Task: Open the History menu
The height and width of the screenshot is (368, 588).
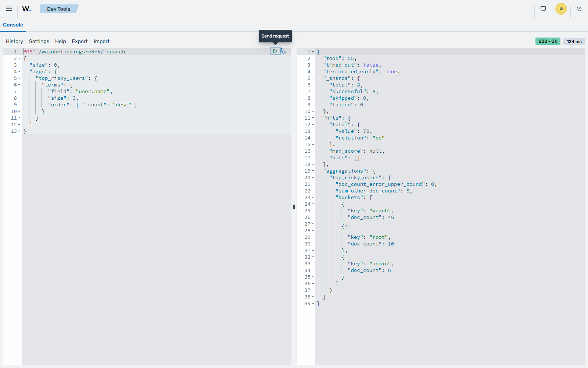Action: [14, 41]
